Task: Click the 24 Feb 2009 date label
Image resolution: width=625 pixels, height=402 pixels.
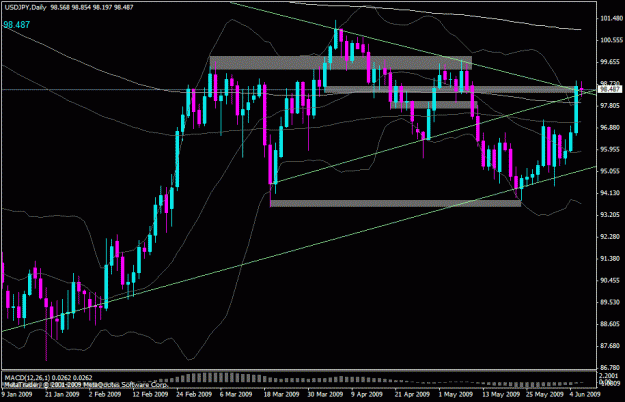Action: click(x=195, y=394)
